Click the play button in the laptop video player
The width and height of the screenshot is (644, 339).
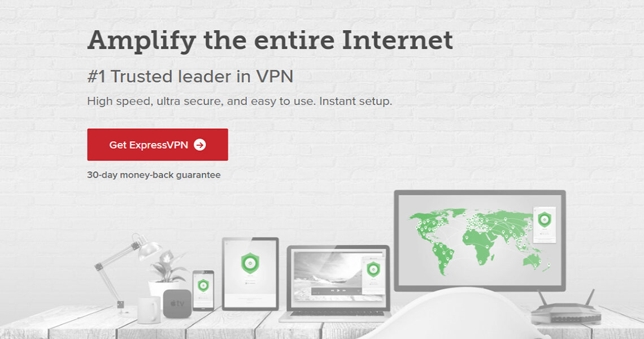[338, 290]
